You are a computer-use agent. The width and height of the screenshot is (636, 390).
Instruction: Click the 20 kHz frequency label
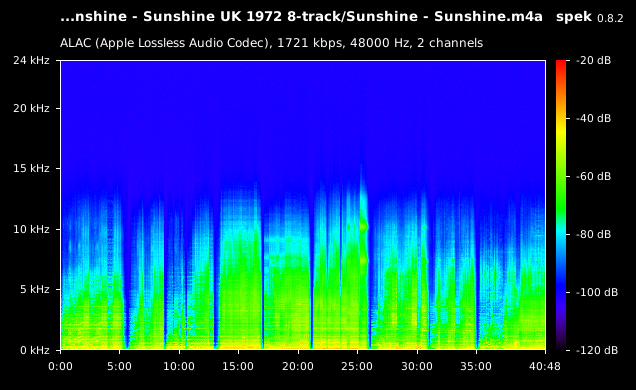31,108
